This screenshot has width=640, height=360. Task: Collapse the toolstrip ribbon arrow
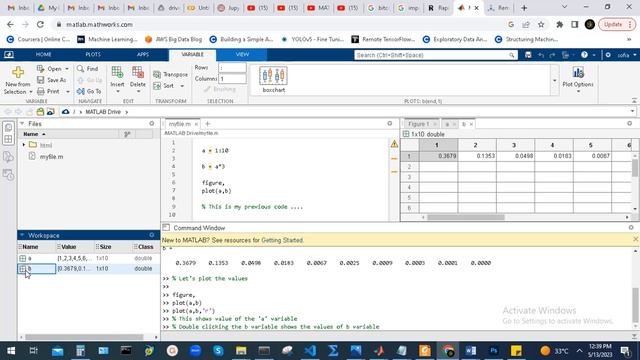pyautogui.click(x=634, y=100)
